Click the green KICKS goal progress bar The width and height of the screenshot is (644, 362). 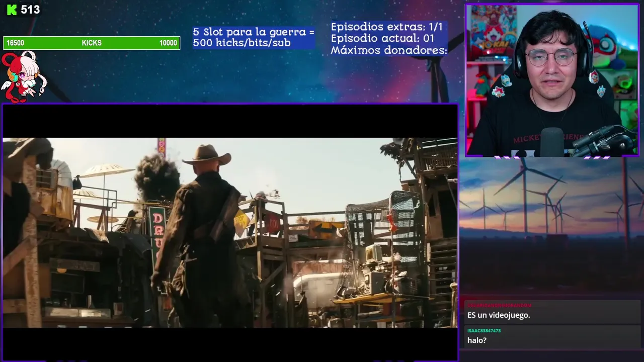point(92,43)
